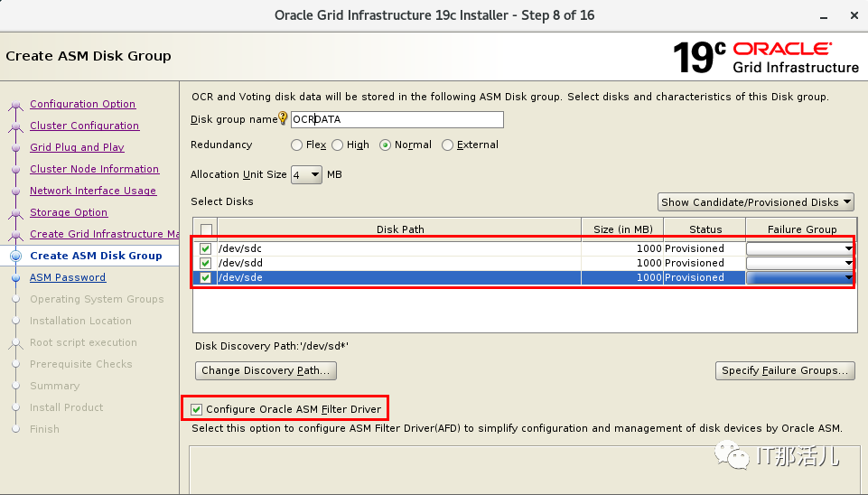
Task: Toggle the select-all disks header checkbox
Action: pyautogui.click(x=206, y=229)
